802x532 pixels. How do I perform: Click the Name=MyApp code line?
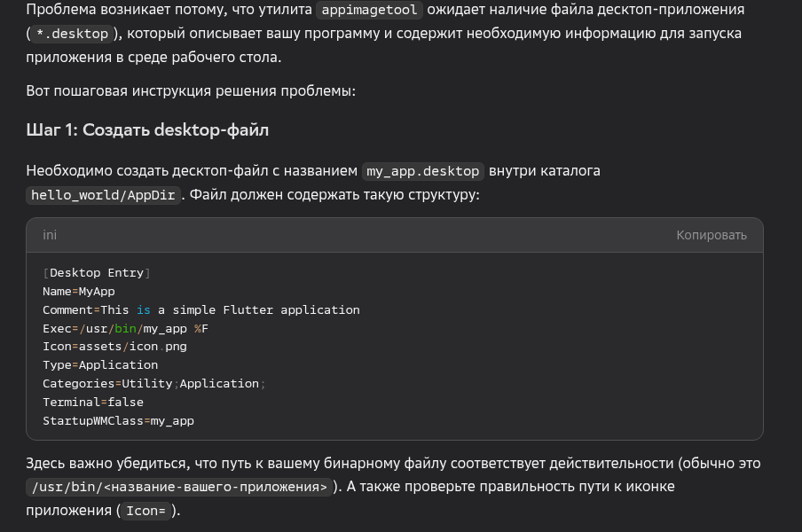[x=79, y=292]
